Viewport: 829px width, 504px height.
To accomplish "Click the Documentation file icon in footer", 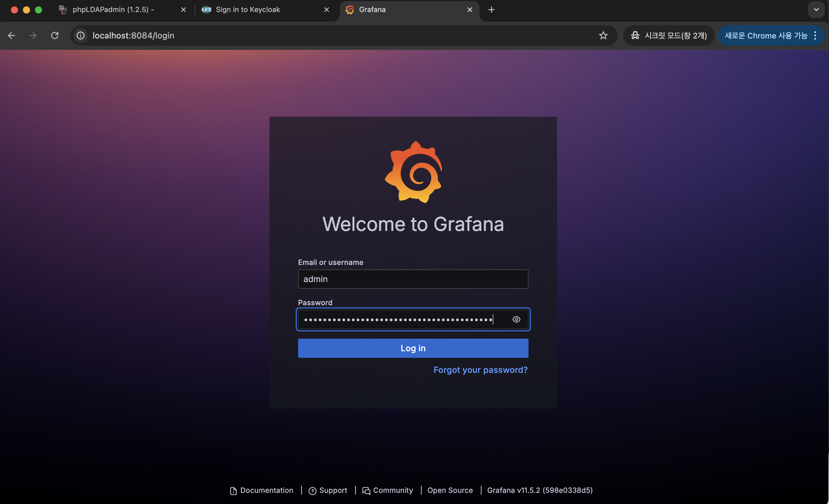I will pyautogui.click(x=233, y=491).
